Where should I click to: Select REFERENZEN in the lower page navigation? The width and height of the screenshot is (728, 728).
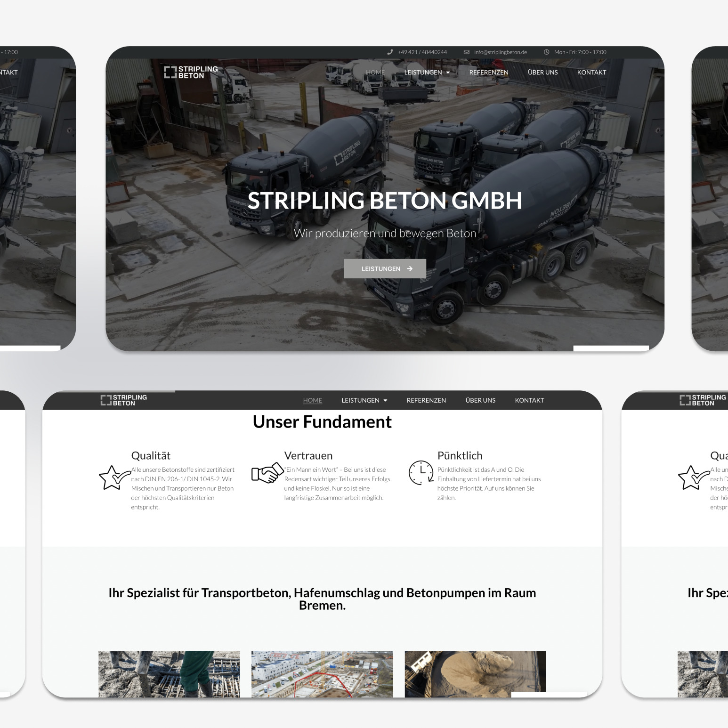point(426,400)
